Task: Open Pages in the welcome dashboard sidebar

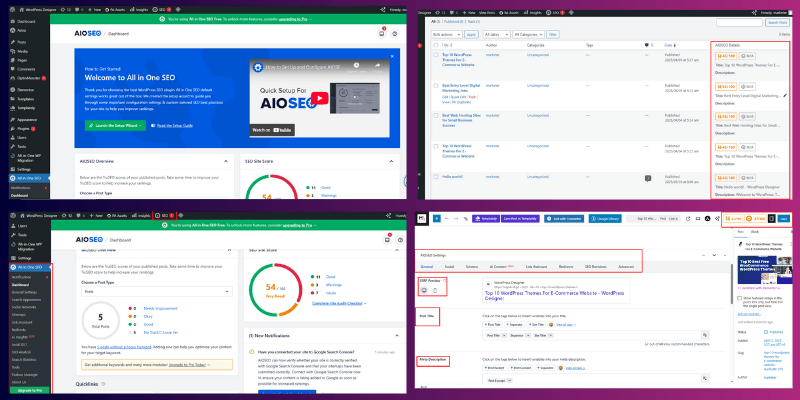Action: coord(22,60)
